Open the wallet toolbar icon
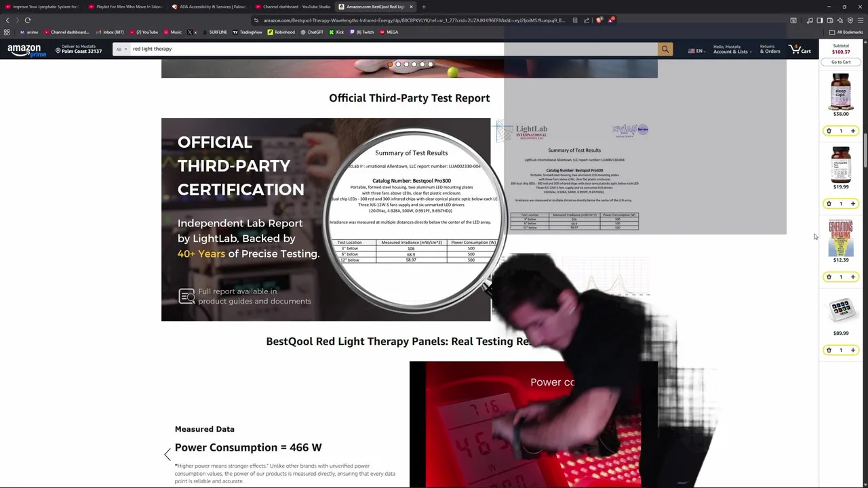This screenshot has height=488, width=868. click(830, 20)
